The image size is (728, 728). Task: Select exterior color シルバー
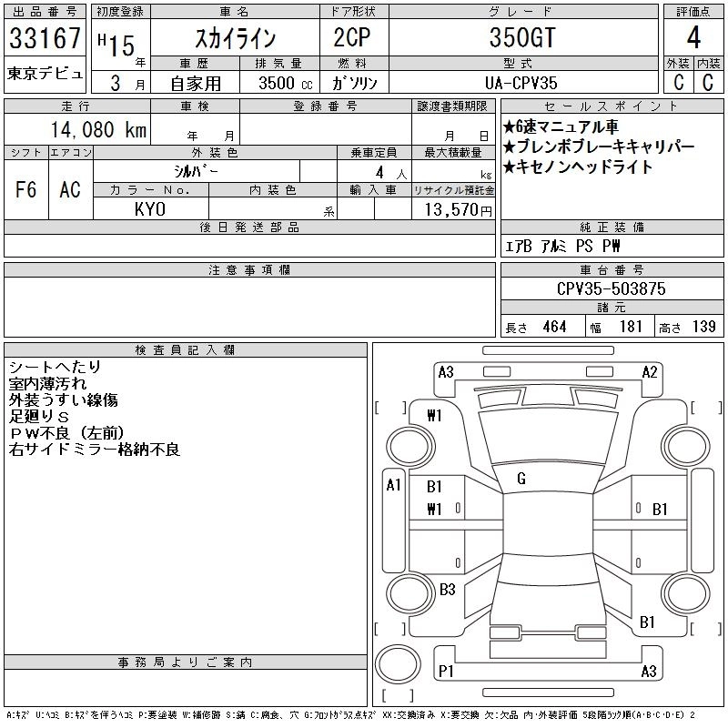coord(196,171)
